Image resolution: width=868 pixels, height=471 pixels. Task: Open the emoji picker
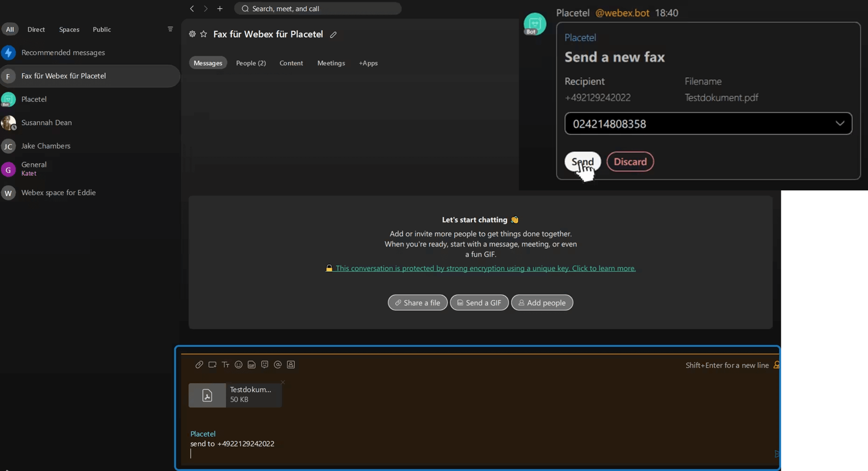pos(238,365)
